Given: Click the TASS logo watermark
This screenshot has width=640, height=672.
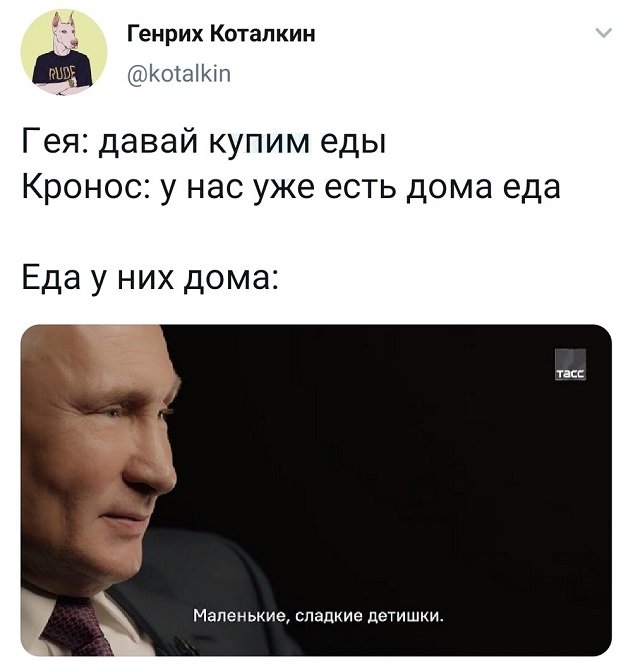Looking at the screenshot, I should click(570, 364).
